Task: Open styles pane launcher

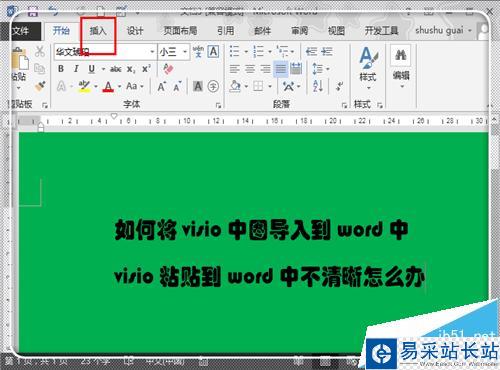Action: pos(379,105)
